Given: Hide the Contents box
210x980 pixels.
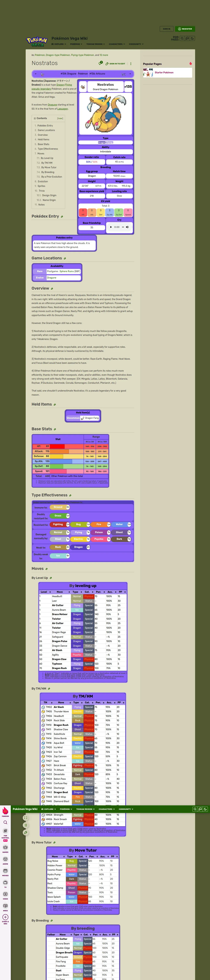Looking at the screenshot, I should coord(60,118).
